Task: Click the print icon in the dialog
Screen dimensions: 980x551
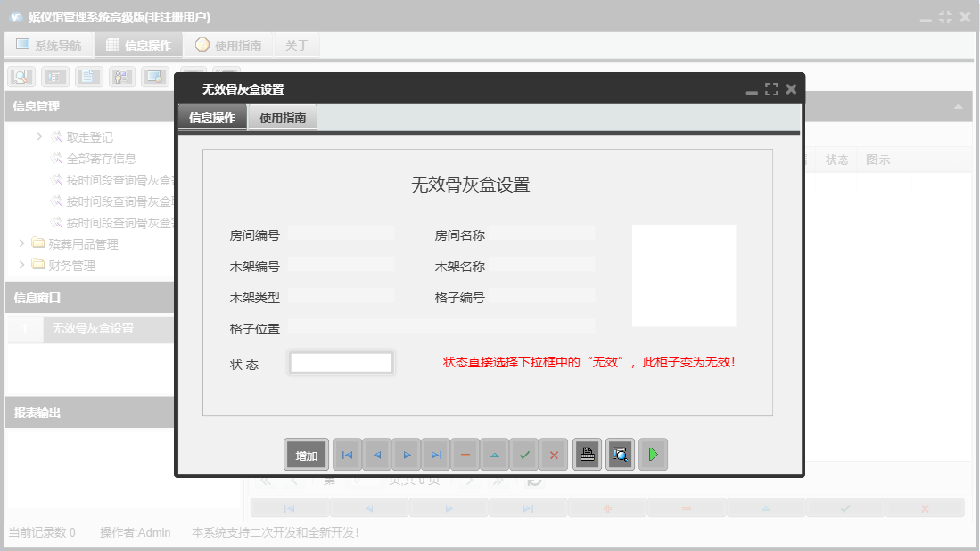Action: (587, 454)
